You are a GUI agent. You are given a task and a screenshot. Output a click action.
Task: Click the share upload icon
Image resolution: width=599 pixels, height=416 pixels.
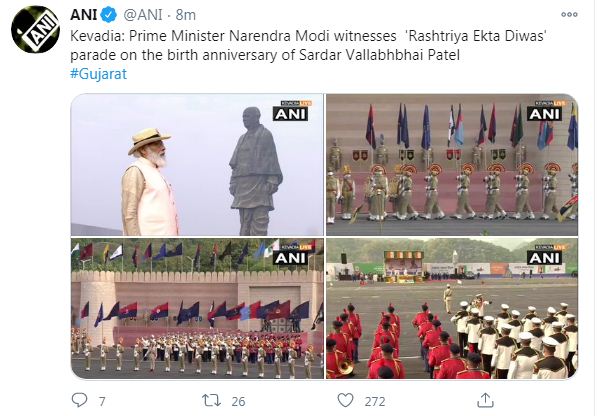click(485, 400)
